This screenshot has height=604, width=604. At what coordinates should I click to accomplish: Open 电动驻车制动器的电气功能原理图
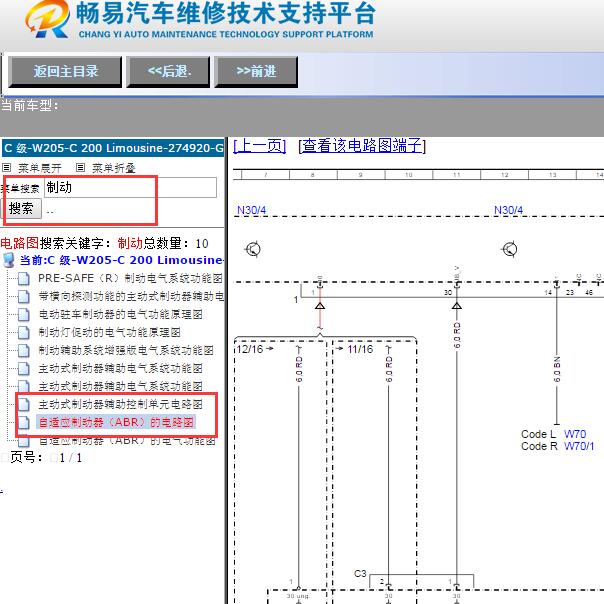click(x=120, y=314)
